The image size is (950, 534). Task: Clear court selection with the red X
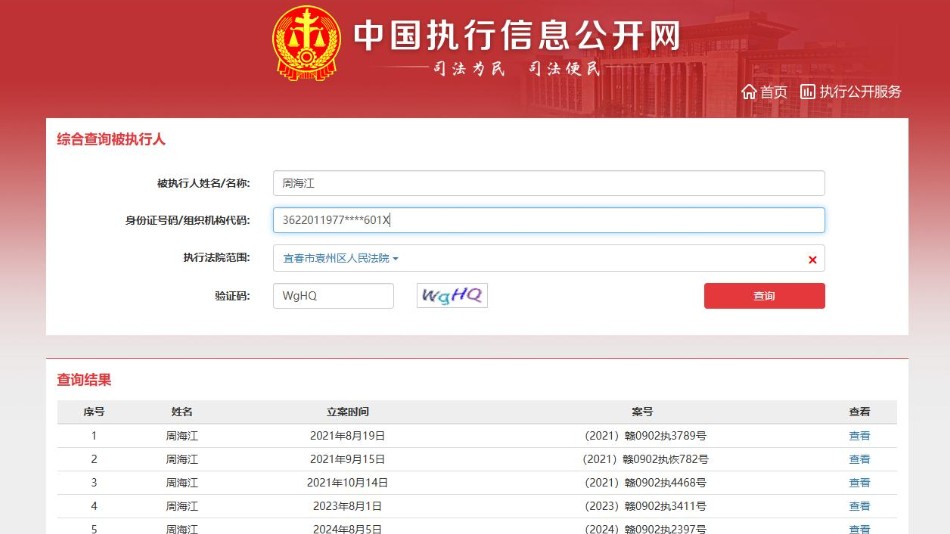tap(812, 259)
